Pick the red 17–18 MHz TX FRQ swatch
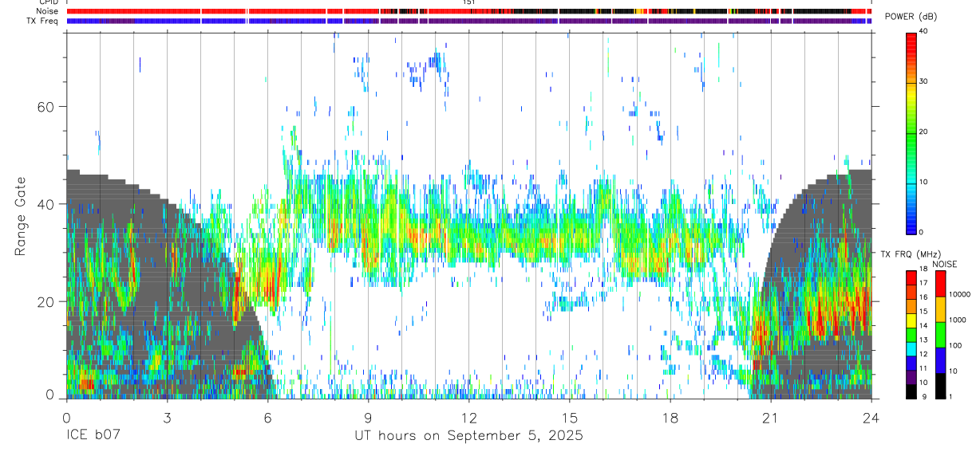The height and width of the screenshot is (452, 980). (911, 277)
